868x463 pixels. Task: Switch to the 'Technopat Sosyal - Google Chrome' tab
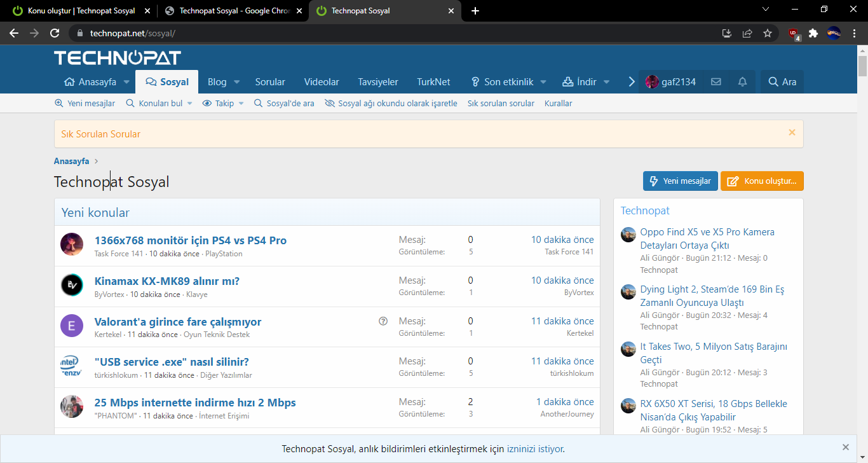click(234, 11)
